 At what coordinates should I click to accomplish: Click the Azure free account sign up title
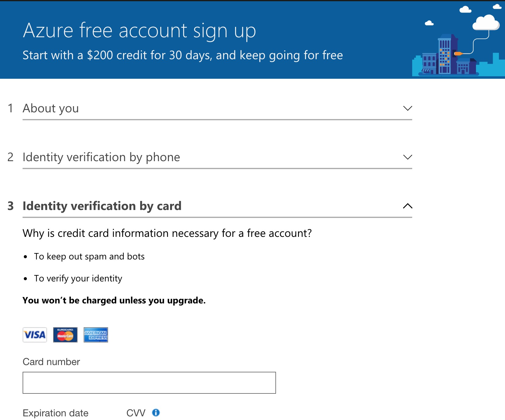tap(139, 31)
